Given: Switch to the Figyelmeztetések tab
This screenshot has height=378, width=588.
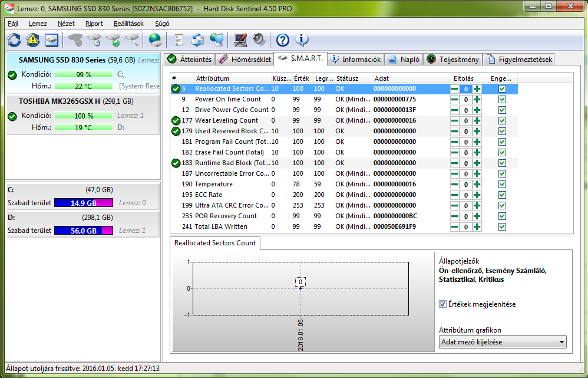Looking at the screenshot, I should 518,60.
